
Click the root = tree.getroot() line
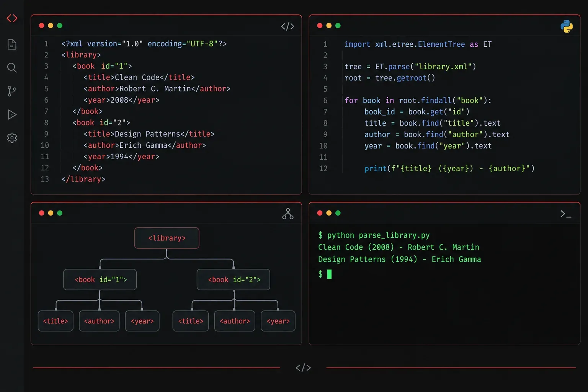tap(390, 78)
